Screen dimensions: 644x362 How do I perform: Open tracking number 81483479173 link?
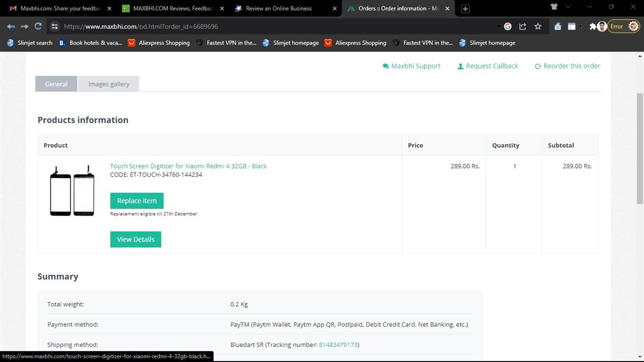pyautogui.click(x=338, y=345)
